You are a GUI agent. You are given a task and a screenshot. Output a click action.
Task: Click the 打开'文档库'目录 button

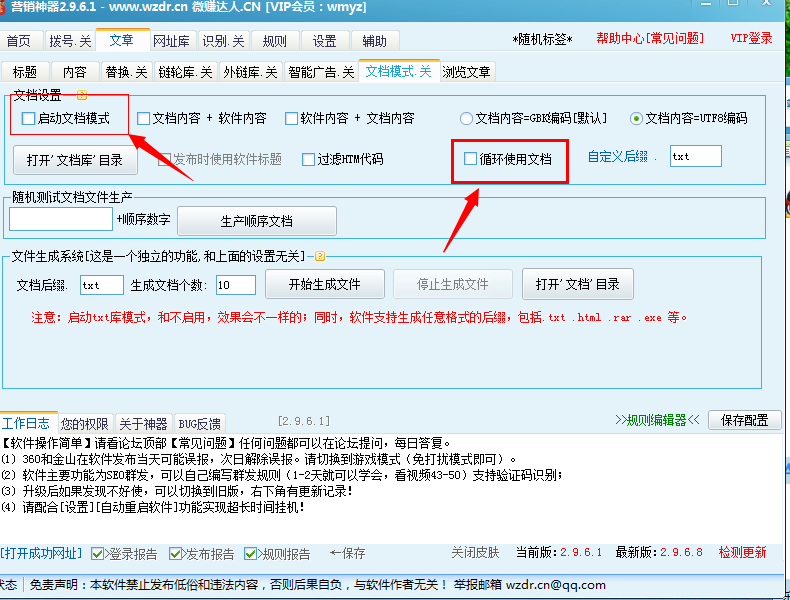(x=75, y=160)
